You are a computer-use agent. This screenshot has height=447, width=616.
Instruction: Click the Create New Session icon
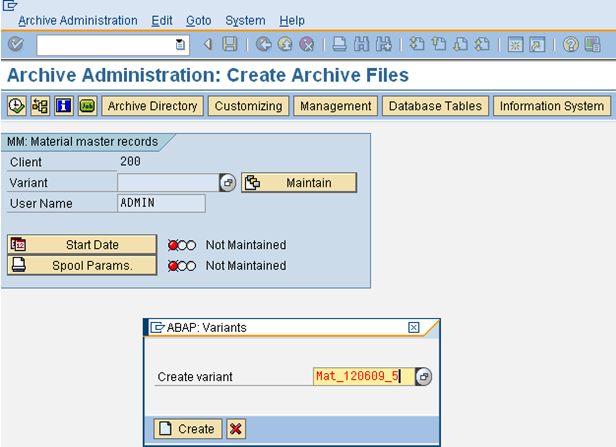(515, 44)
